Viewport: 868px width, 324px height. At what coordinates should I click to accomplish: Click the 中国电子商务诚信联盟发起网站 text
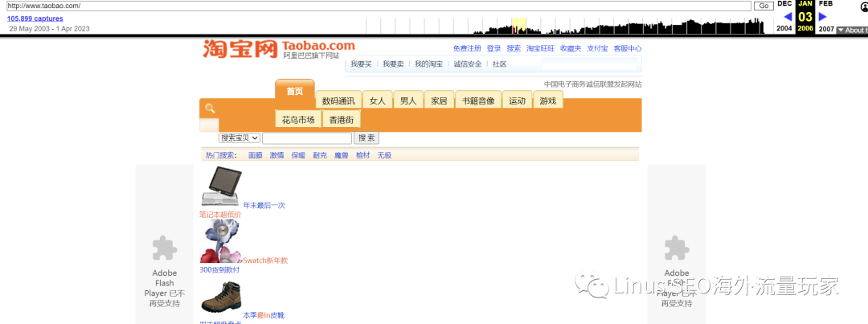coord(593,84)
